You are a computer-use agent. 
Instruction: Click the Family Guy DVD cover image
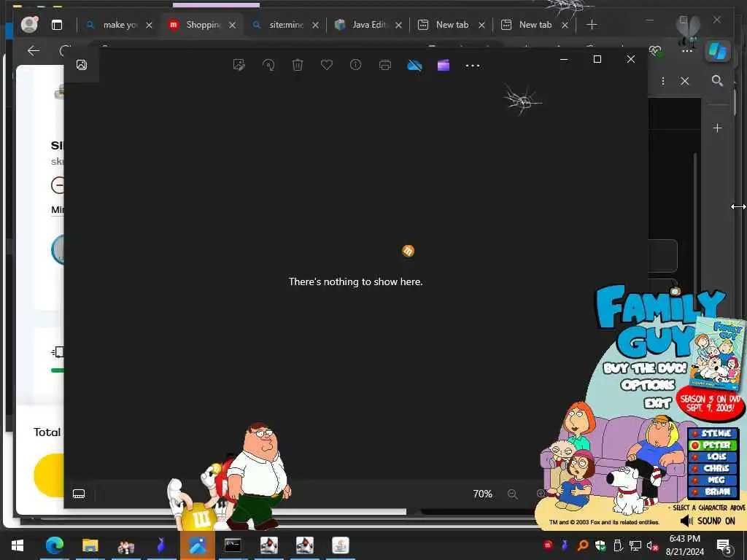pos(719,354)
